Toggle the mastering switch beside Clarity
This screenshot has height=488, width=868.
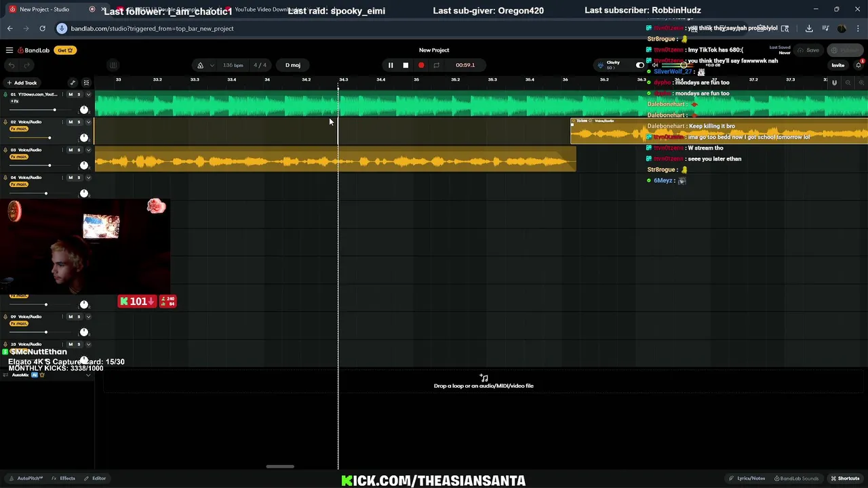(x=639, y=65)
